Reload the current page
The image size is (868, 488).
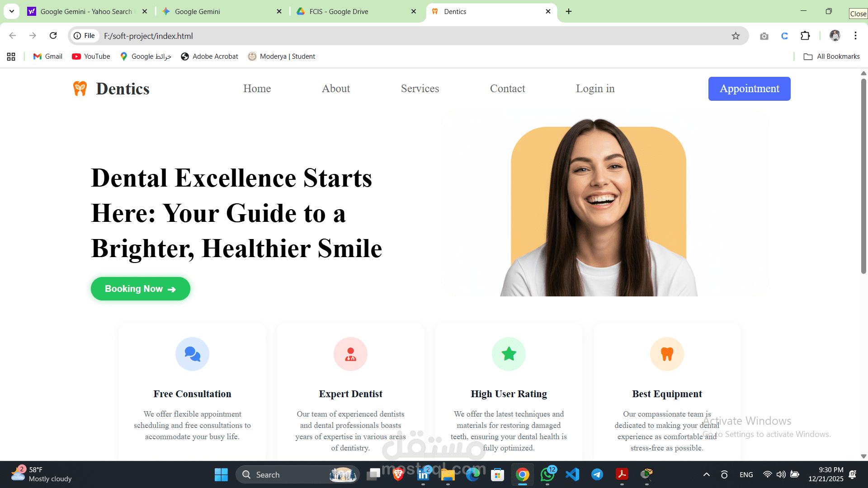tap(53, 35)
